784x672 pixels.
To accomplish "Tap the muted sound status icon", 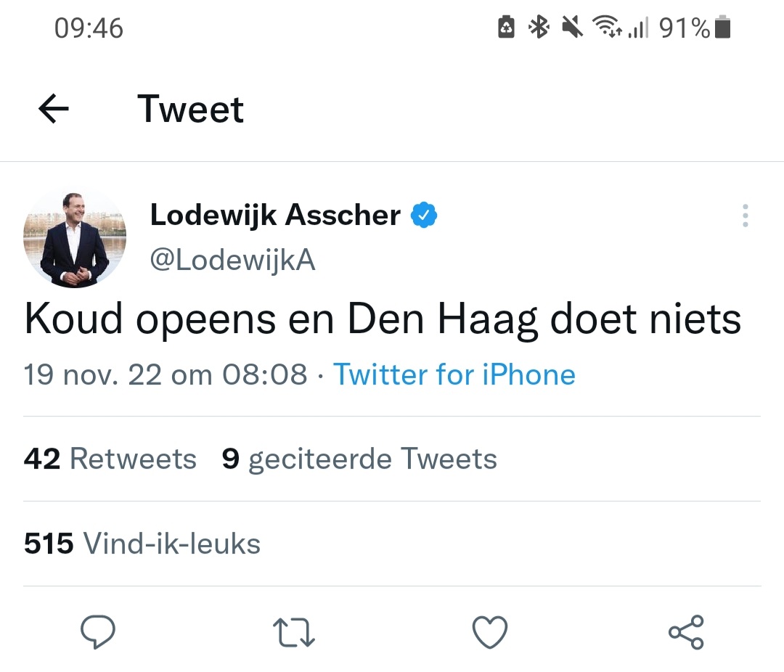I will tap(572, 27).
